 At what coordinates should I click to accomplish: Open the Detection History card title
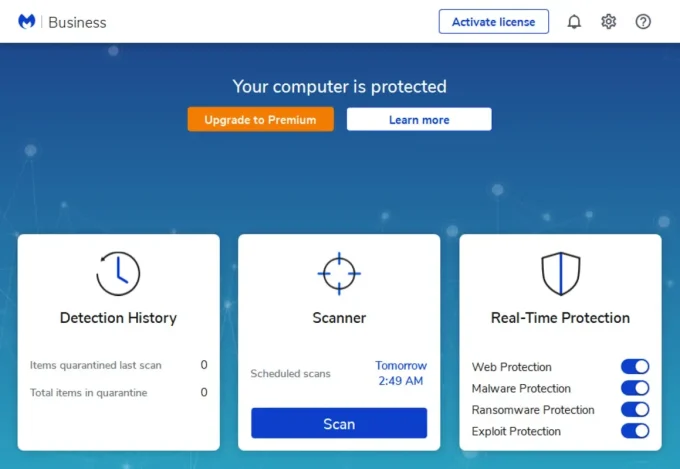click(118, 318)
